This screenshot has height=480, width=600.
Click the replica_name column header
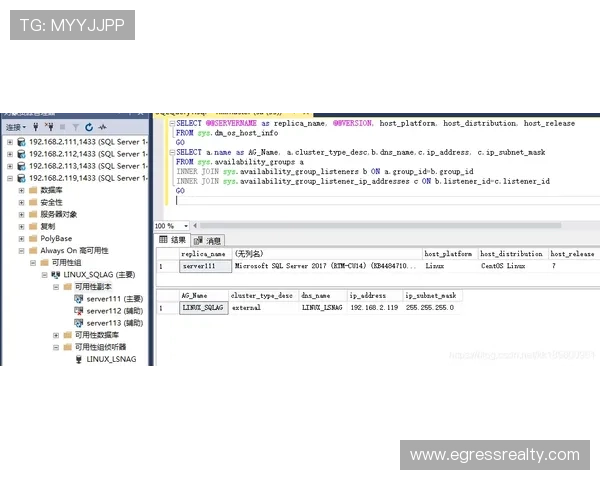pyautogui.click(x=203, y=254)
